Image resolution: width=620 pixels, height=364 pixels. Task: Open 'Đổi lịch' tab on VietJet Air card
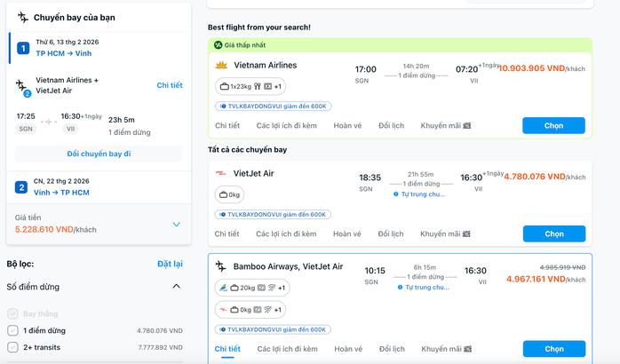click(x=391, y=233)
